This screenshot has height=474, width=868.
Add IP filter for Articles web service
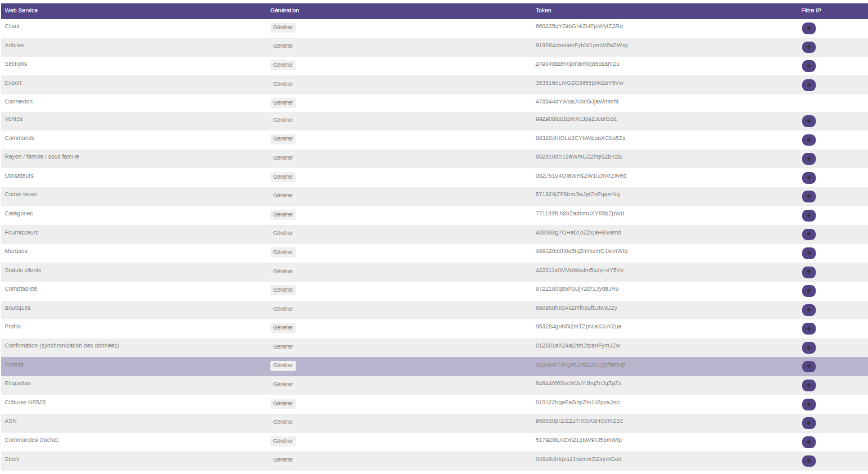pos(808,47)
